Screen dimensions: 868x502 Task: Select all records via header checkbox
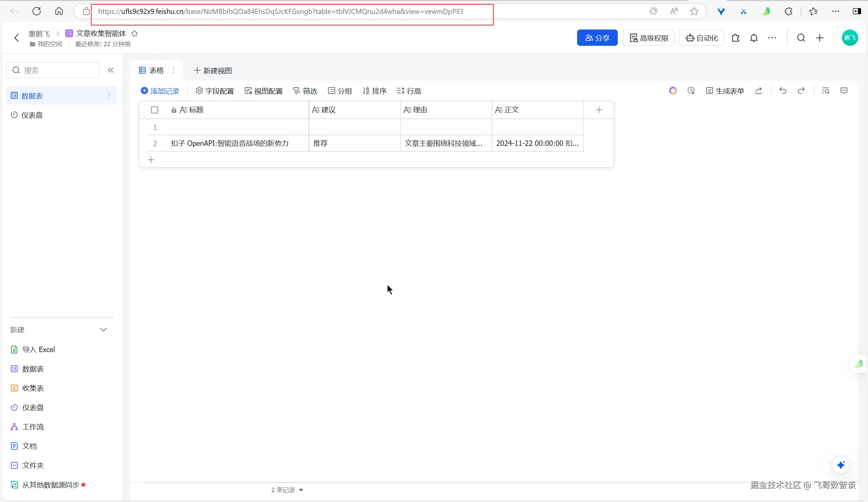[x=154, y=110]
